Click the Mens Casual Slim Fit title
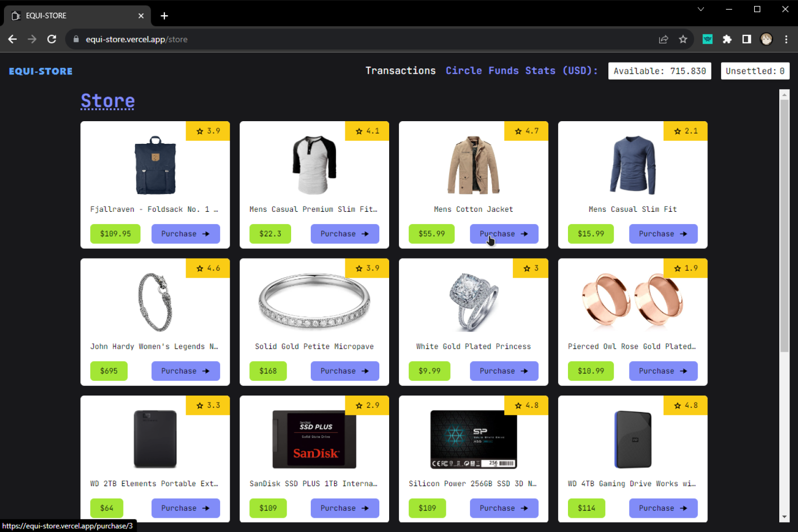The image size is (798, 532). point(632,209)
